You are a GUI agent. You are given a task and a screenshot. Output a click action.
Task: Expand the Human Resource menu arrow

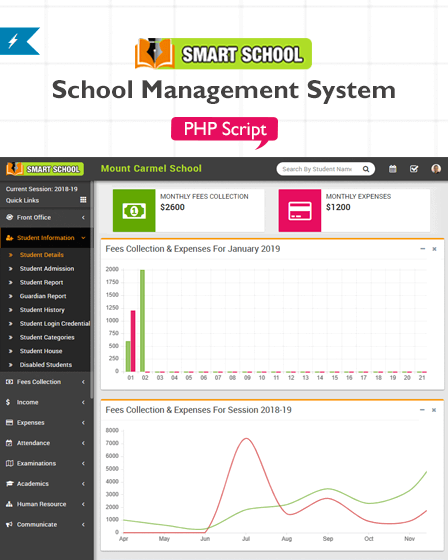[83, 504]
